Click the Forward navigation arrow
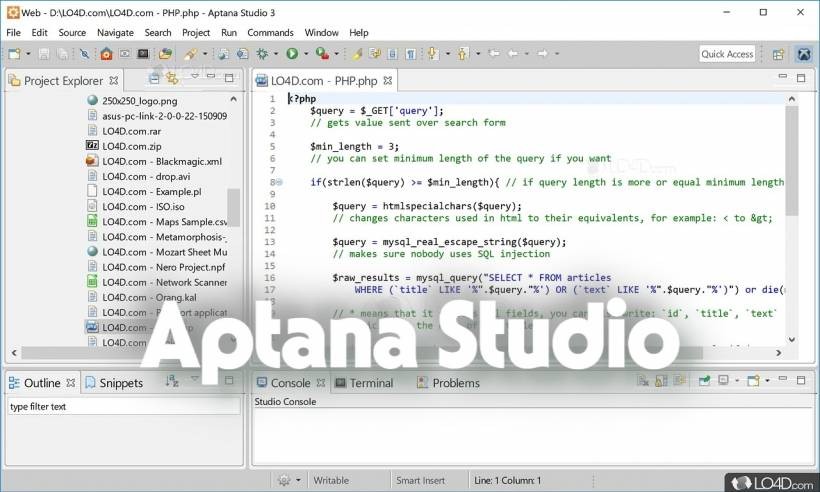Screen dimensions: 820x492 click(543, 53)
